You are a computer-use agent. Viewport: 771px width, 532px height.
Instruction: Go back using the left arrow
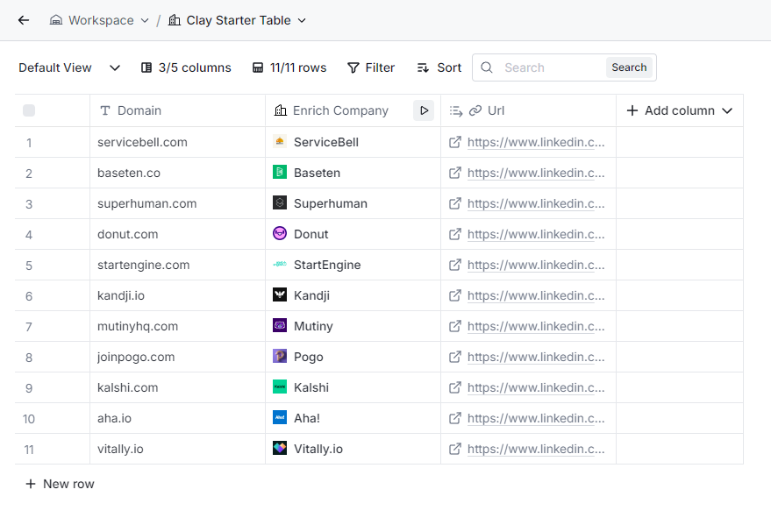(x=24, y=20)
